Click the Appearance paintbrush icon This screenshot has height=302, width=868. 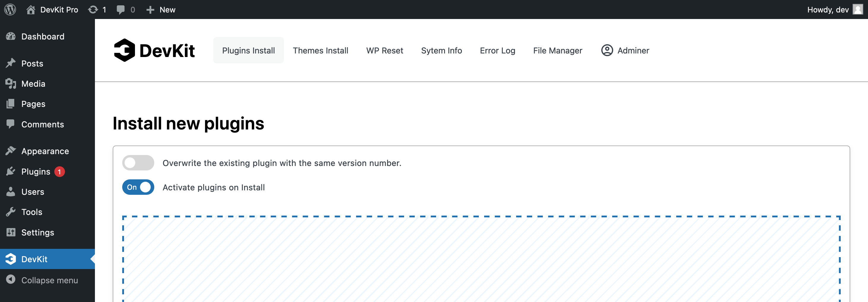[11, 151]
